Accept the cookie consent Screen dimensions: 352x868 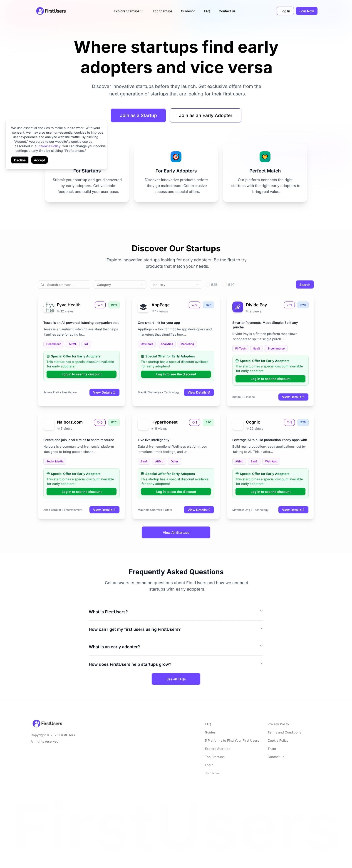[x=39, y=160]
